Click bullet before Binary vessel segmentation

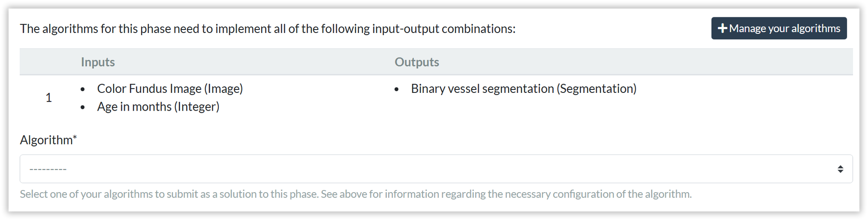point(397,89)
